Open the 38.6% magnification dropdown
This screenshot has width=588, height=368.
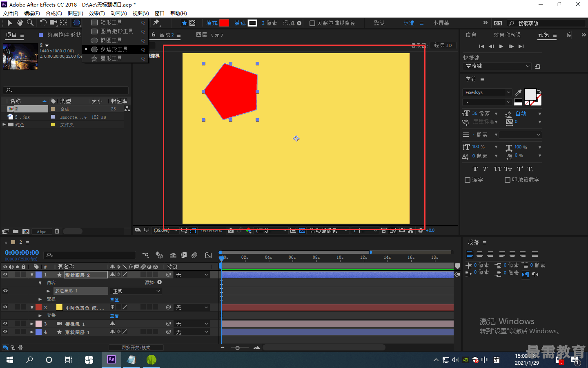pos(165,231)
